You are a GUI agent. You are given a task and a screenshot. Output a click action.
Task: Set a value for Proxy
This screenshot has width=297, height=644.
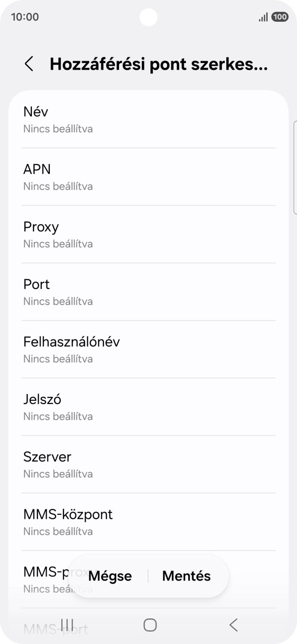pyautogui.click(x=148, y=234)
